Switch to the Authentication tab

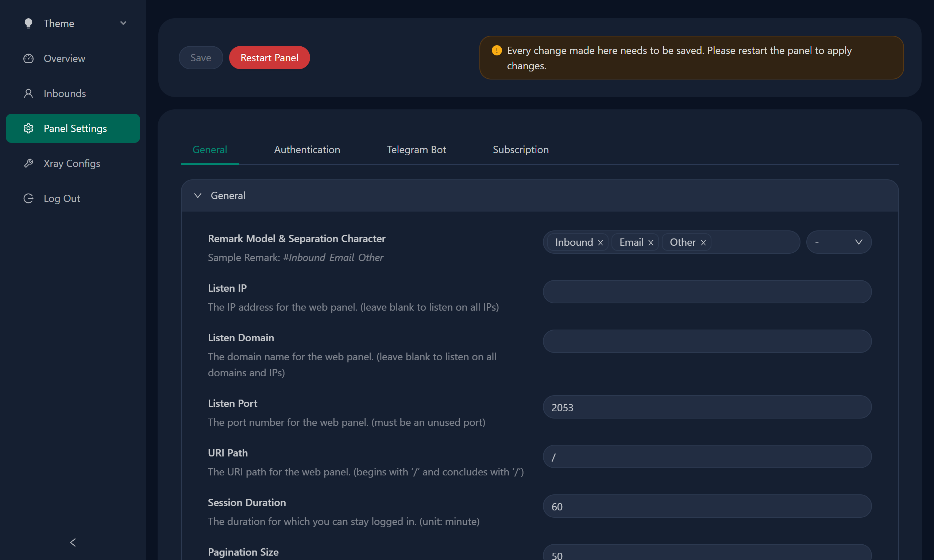point(307,150)
